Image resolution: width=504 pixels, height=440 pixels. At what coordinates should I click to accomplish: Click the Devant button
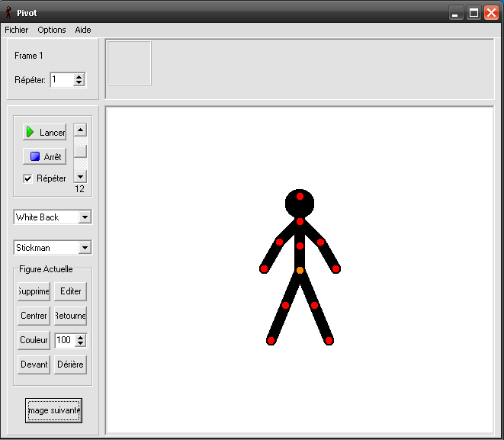click(34, 365)
